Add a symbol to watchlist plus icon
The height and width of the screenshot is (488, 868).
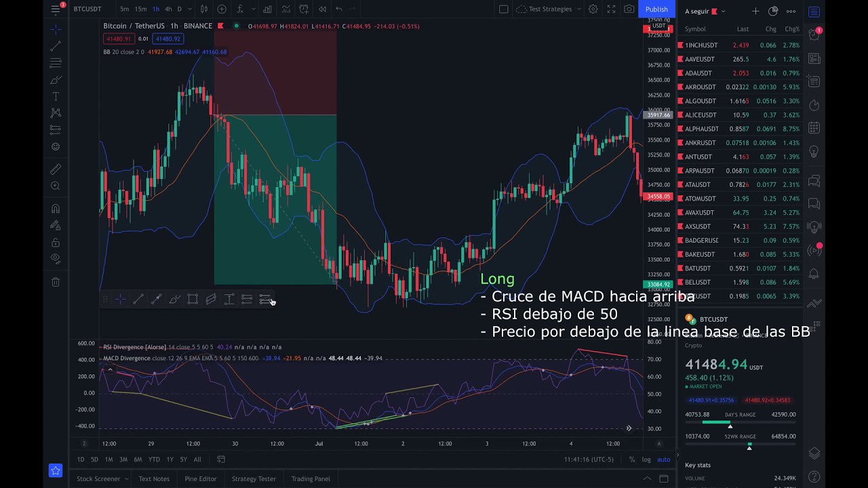pos(755,12)
